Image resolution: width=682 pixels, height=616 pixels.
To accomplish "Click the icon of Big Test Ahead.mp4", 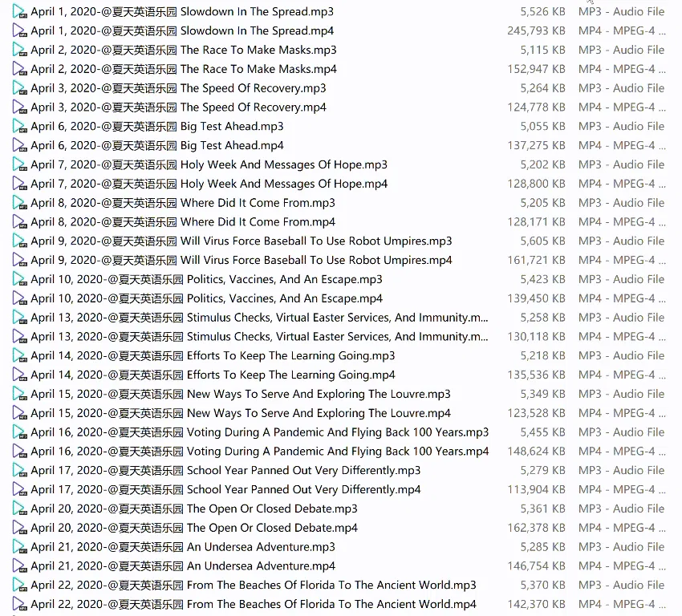I will 19,145.
